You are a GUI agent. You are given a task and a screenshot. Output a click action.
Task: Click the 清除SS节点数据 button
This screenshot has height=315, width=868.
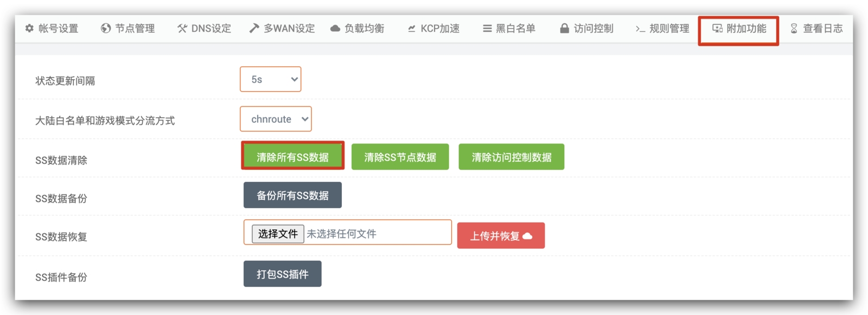click(400, 157)
